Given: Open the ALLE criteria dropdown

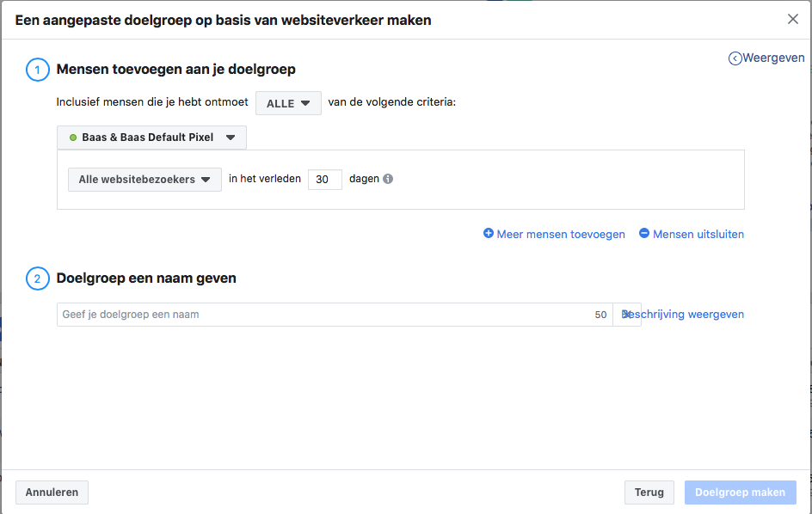Looking at the screenshot, I should point(288,103).
